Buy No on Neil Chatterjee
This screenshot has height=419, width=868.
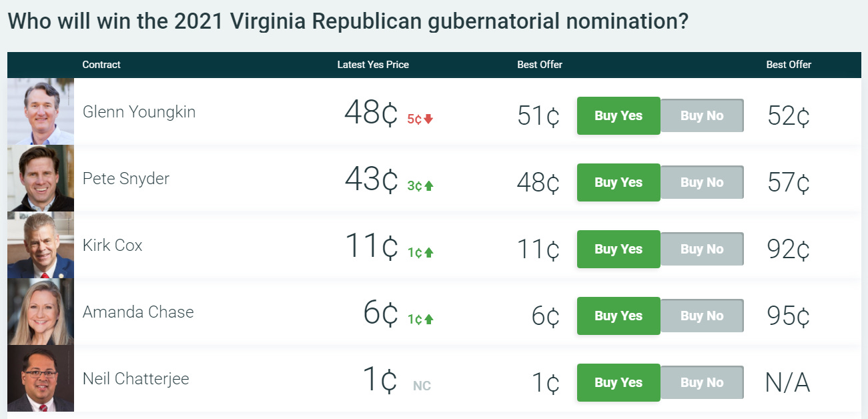coord(702,382)
